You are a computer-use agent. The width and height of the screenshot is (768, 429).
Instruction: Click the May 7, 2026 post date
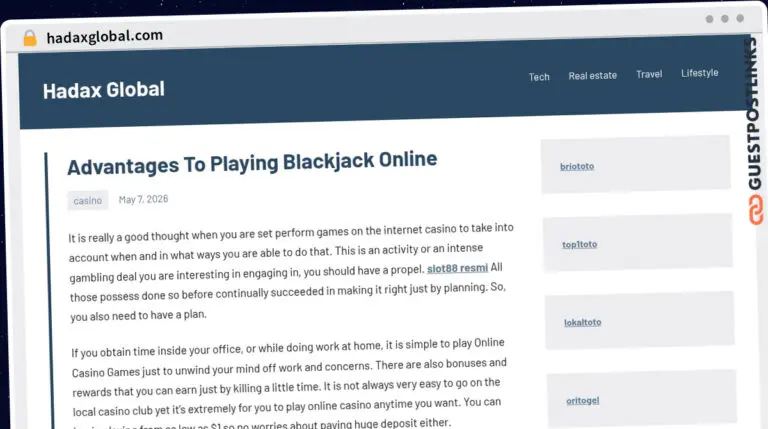point(143,199)
